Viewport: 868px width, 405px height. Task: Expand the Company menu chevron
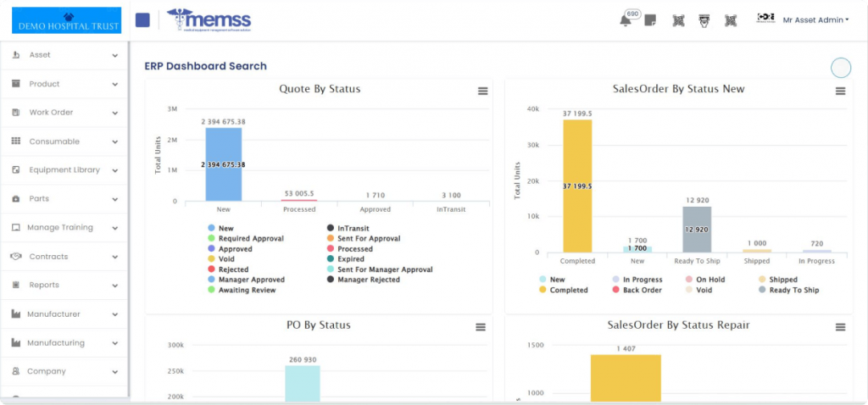(114, 372)
